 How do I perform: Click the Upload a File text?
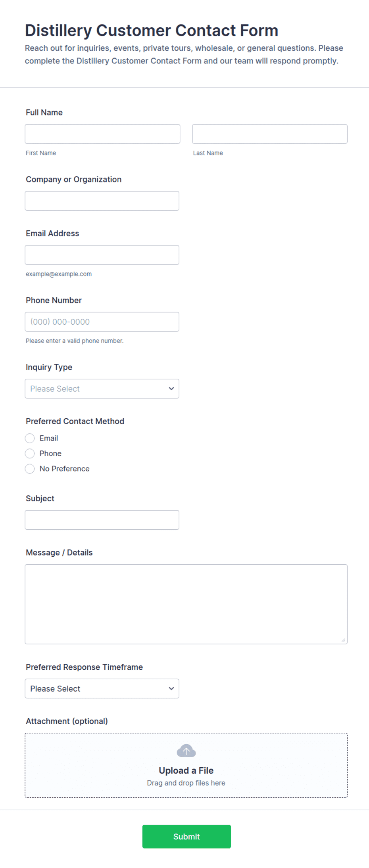coord(186,770)
